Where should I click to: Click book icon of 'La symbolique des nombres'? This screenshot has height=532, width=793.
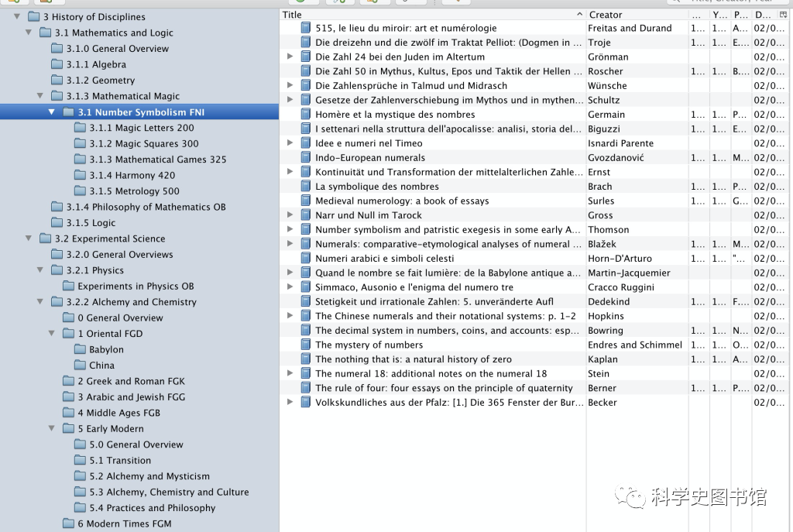tap(305, 186)
